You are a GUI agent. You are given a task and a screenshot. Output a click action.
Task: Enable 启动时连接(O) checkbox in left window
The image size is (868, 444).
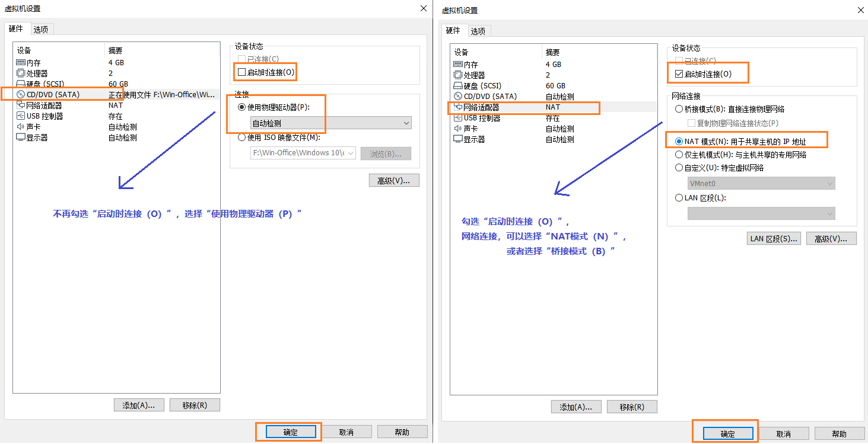point(241,72)
